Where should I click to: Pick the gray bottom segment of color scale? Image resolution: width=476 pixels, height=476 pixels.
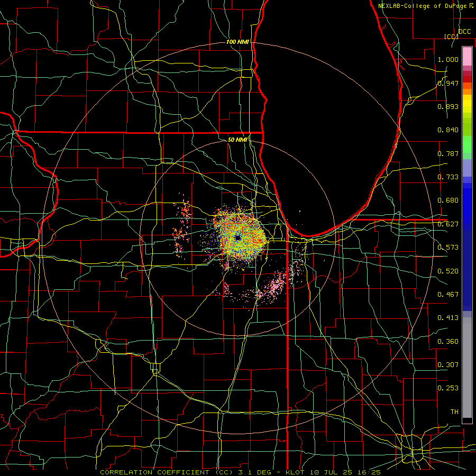coord(467,368)
